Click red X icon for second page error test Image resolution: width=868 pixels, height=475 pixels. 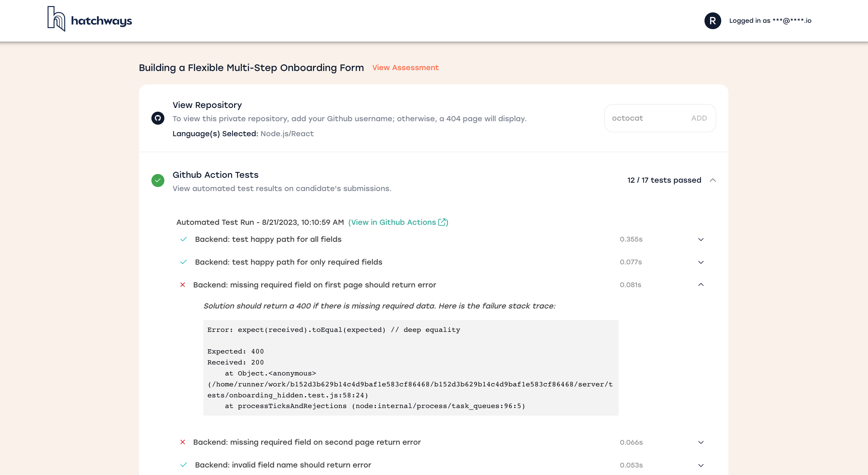[x=183, y=442]
